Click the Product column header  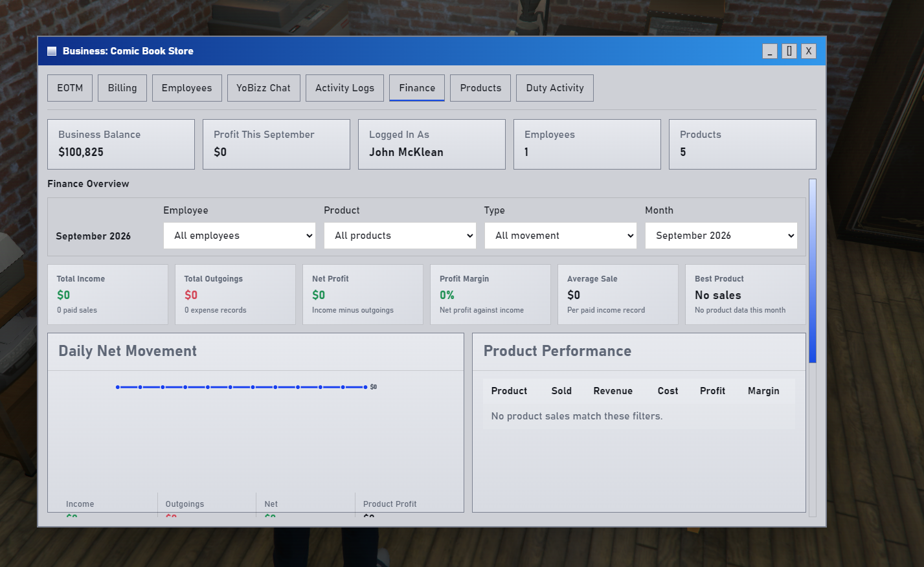pos(509,391)
